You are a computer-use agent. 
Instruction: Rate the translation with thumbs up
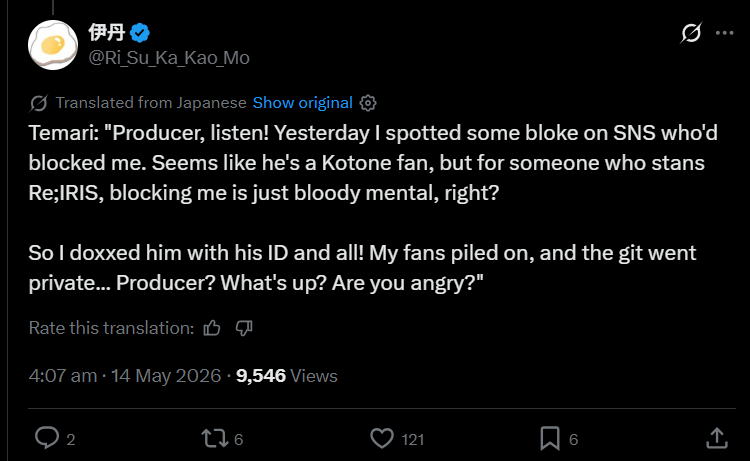(212, 328)
